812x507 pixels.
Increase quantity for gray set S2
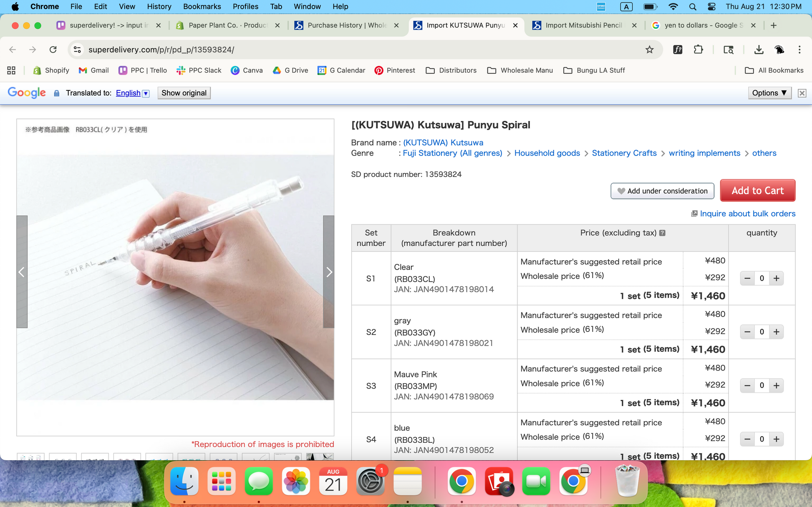tap(776, 332)
